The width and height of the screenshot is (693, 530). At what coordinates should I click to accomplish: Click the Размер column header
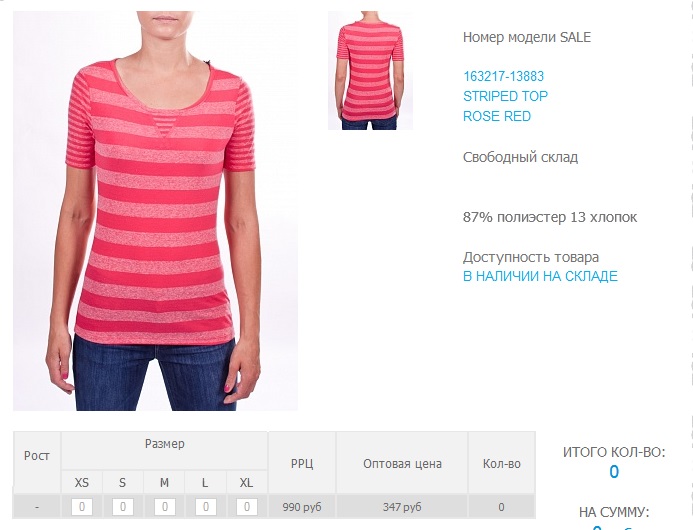pos(164,444)
